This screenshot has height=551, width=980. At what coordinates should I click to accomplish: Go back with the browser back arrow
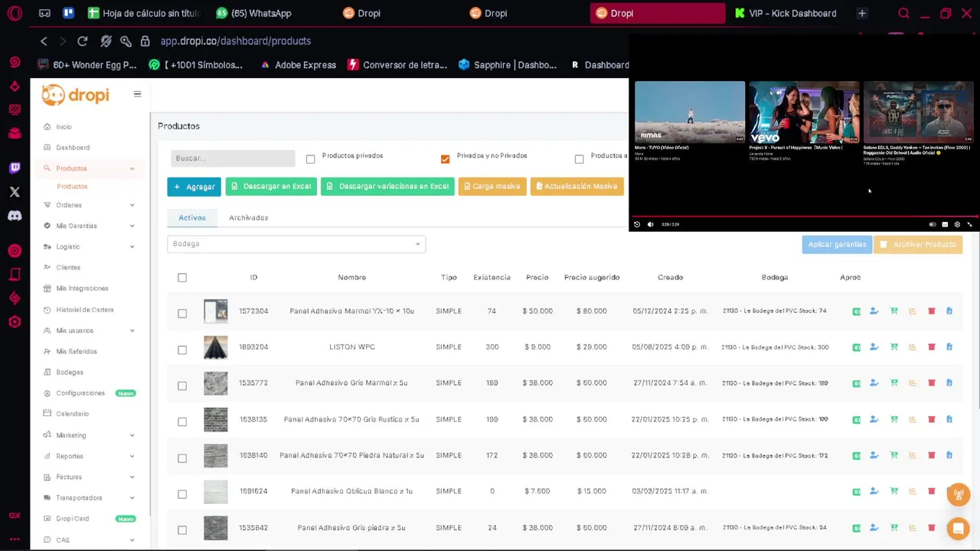click(x=44, y=41)
